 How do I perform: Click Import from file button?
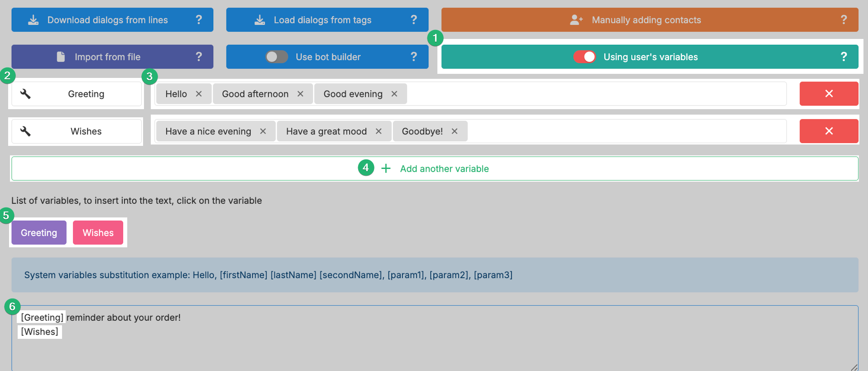point(107,57)
